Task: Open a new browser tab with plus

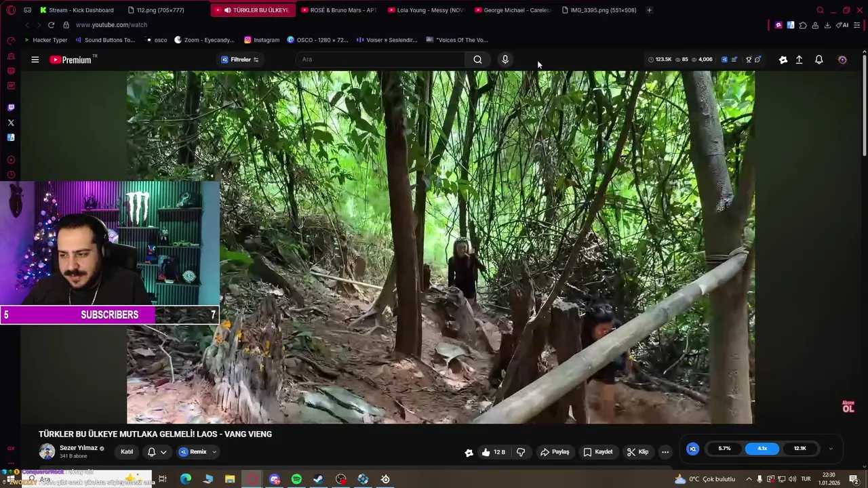Action: pyautogui.click(x=649, y=10)
